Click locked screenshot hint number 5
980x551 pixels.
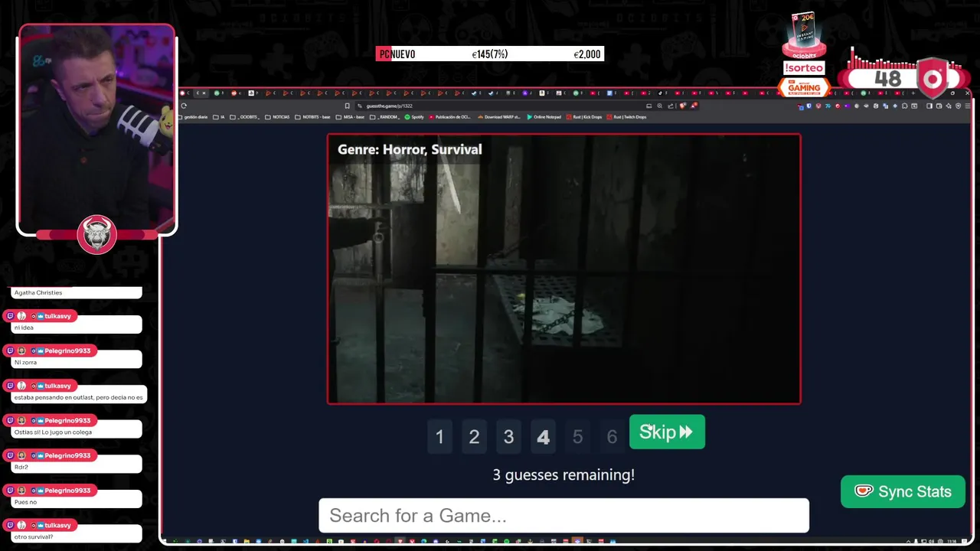577,436
